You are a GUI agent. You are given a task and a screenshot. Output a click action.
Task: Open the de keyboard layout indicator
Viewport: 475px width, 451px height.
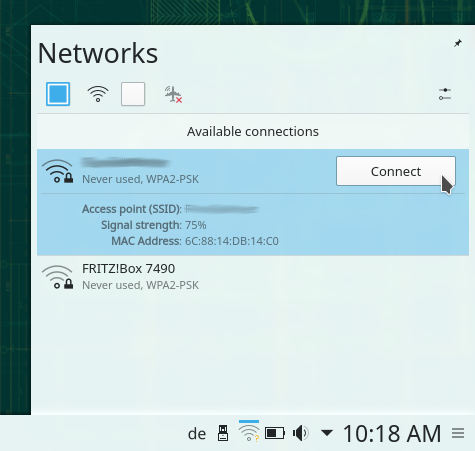(x=197, y=434)
